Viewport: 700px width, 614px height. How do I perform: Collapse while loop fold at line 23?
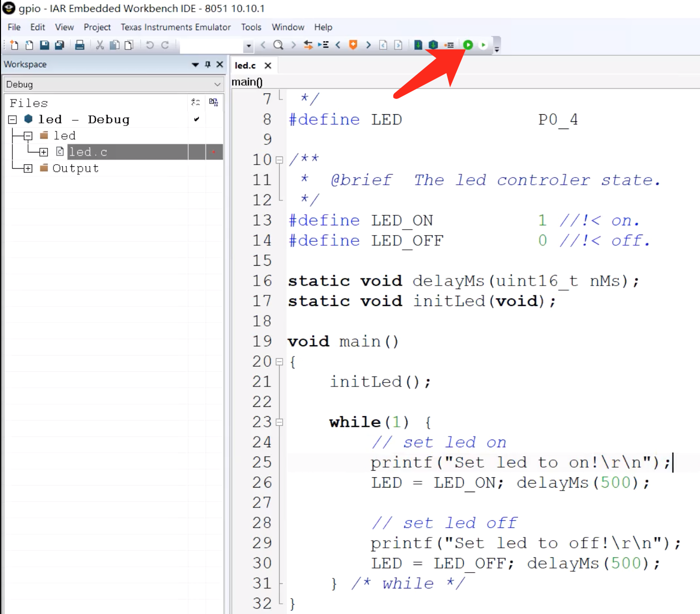279,422
